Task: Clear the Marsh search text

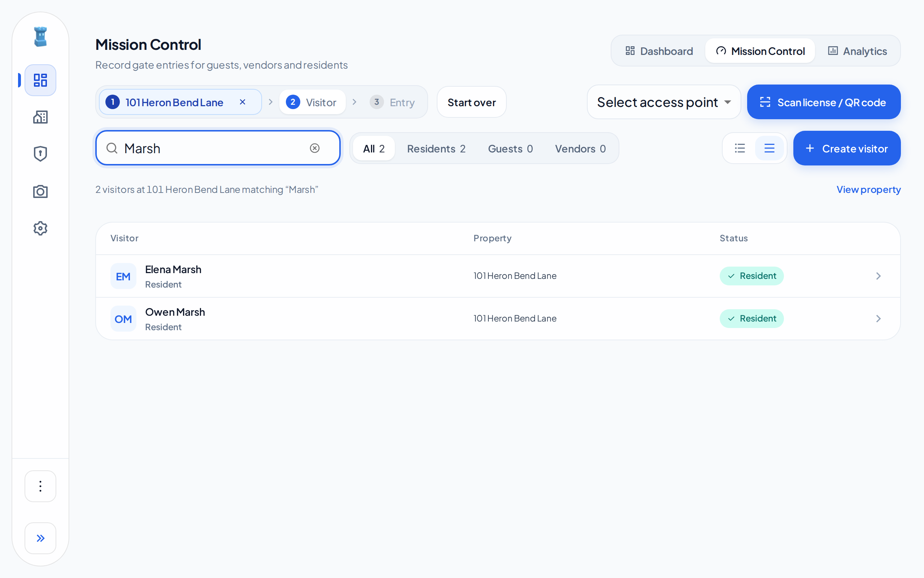Action: pos(315,148)
